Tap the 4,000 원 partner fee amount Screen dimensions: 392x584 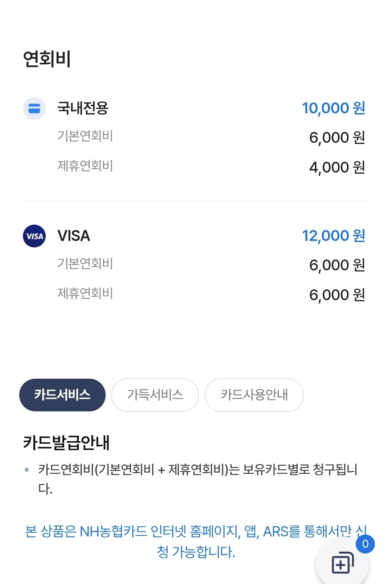[x=337, y=168]
